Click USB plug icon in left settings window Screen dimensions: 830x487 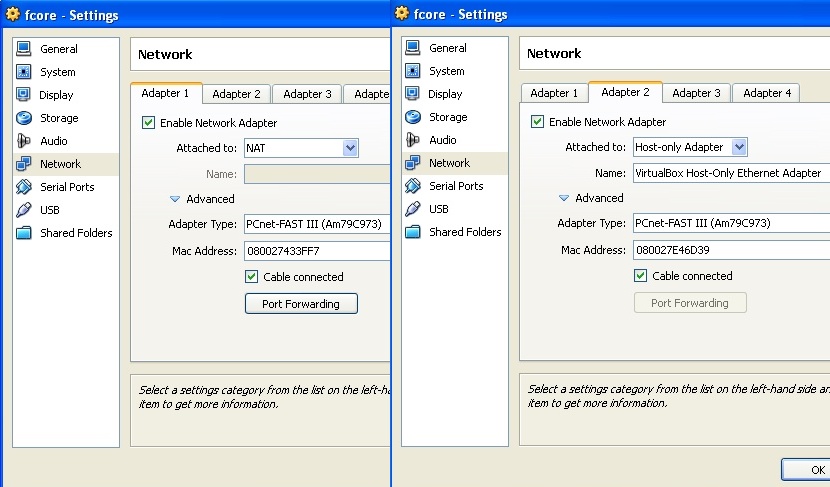[24, 210]
